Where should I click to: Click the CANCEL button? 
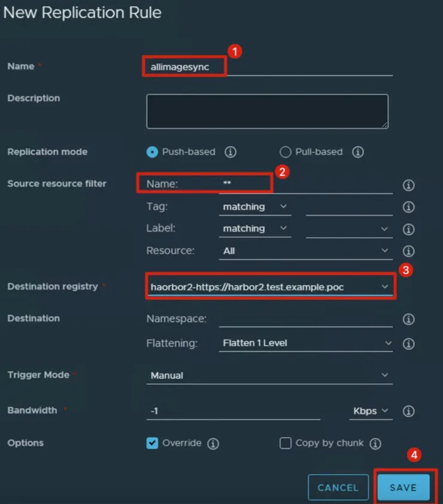pyautogui.click(x=338, y=488)
